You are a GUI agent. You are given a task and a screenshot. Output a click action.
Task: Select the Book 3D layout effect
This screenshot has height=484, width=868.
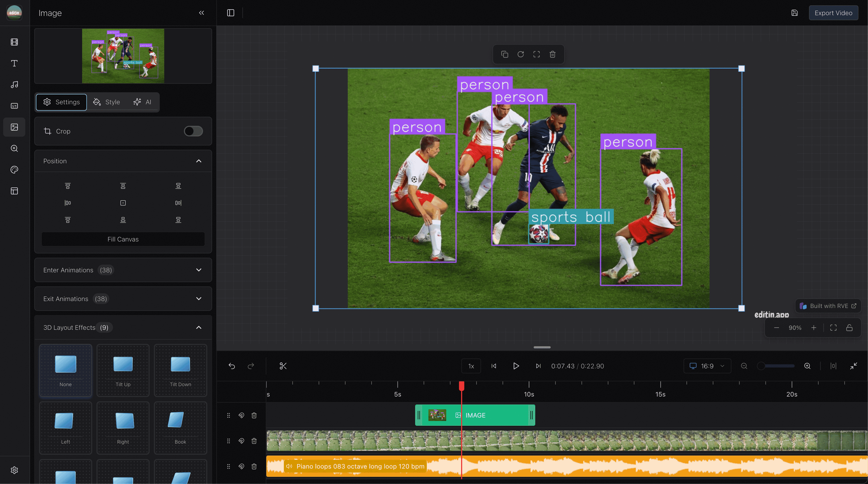tap(180, 428)
